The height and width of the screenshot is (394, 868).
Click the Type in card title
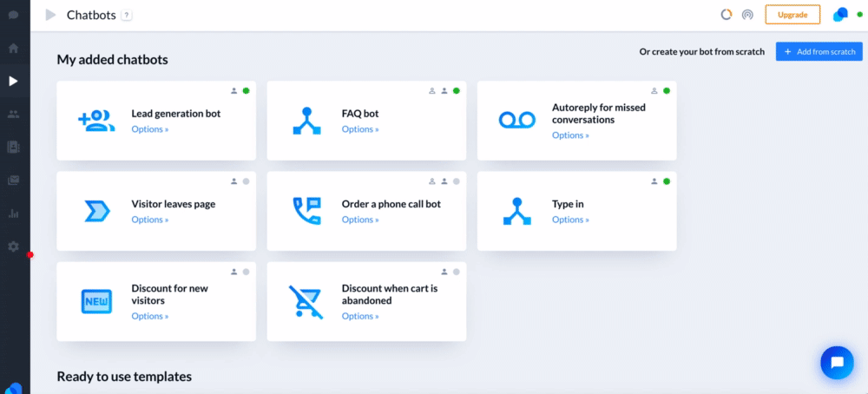click(x=568, y=204)
